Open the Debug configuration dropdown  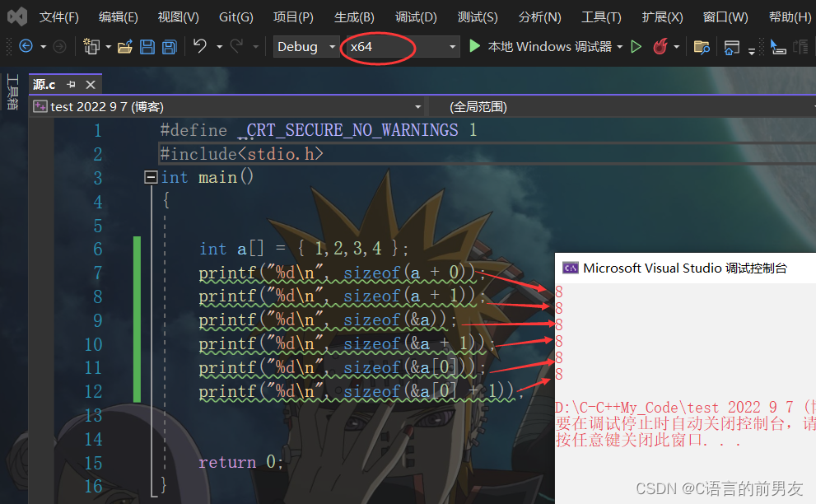coord(306,46)
